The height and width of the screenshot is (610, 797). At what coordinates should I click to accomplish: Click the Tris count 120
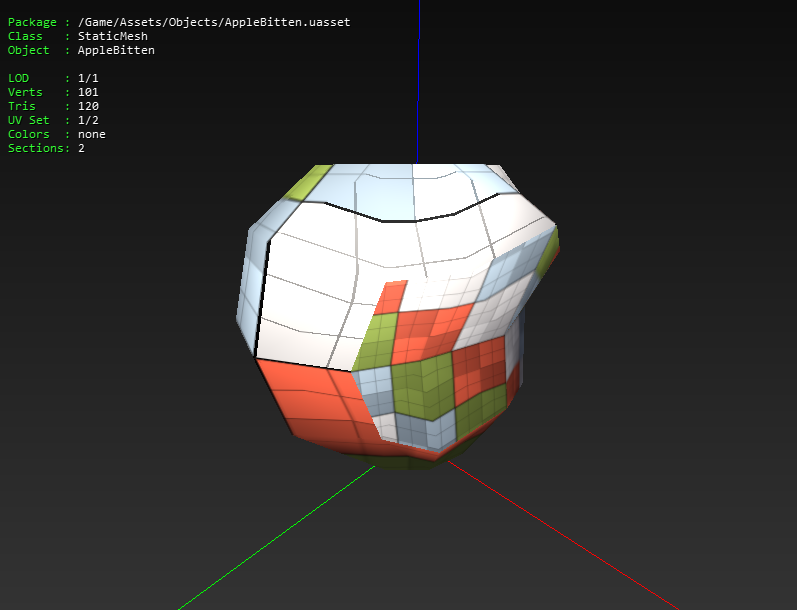88,106
